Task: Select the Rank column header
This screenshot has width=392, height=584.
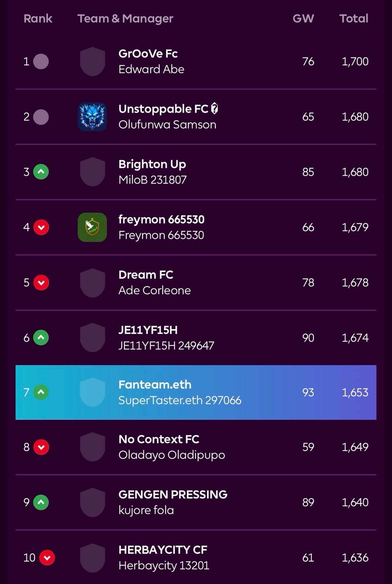Action: pos(38,18)
